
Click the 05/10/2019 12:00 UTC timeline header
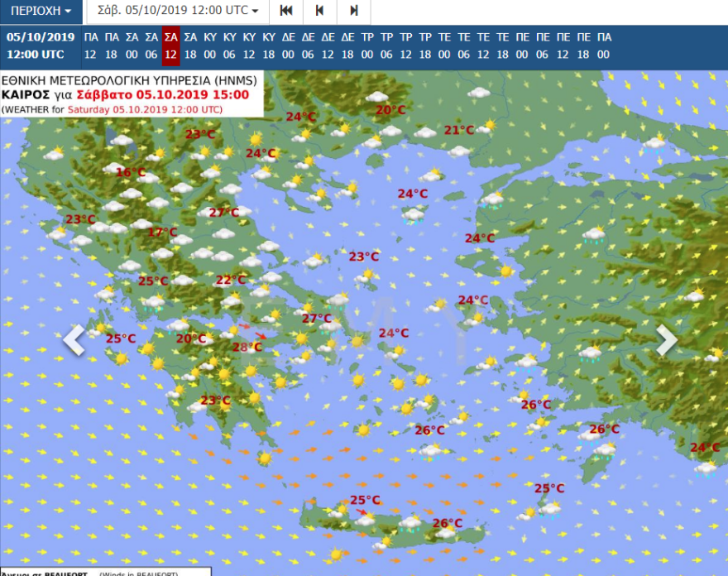tap(41, 46)
